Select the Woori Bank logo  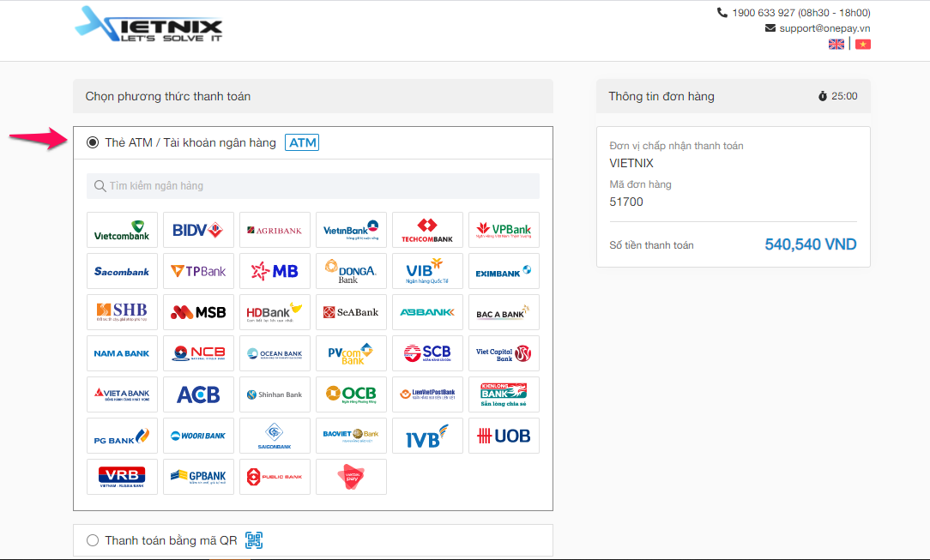(199, 437)
